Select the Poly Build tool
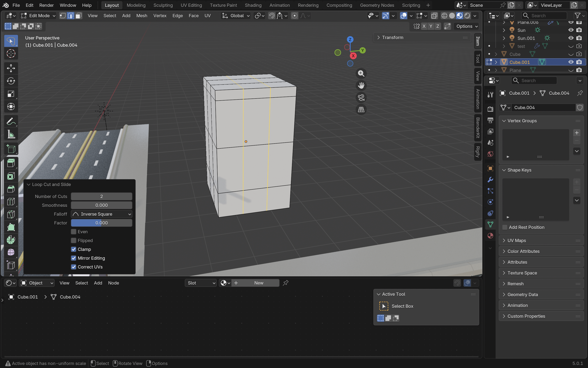The height and width of the screenshot is (368, 588). [11, 227]
